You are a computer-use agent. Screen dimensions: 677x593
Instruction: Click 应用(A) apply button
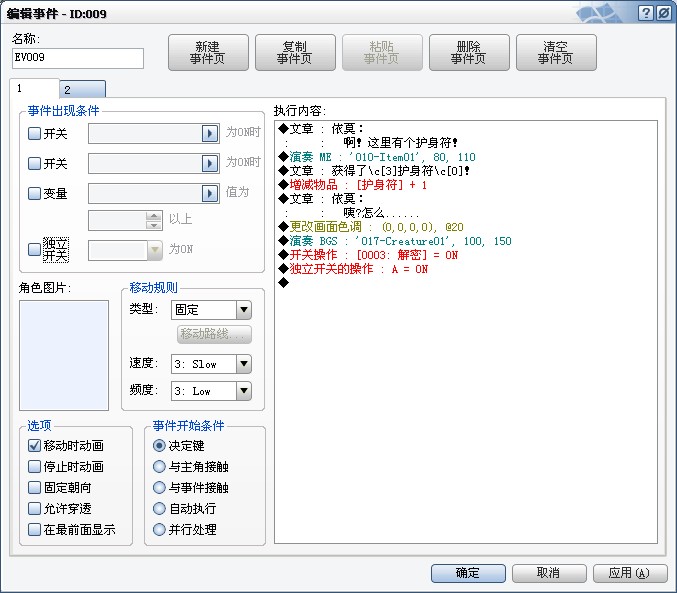click(630, 573)
